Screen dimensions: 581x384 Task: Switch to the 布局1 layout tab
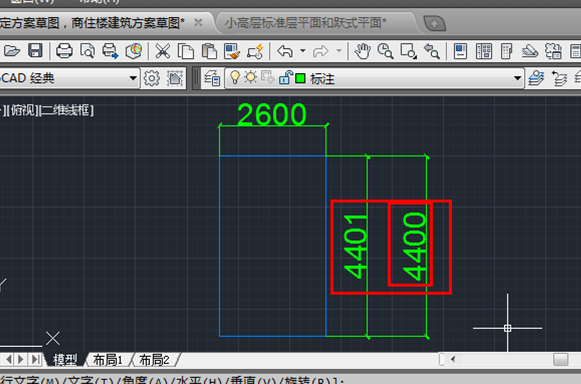pyautogui.click(x=107, y=360)
